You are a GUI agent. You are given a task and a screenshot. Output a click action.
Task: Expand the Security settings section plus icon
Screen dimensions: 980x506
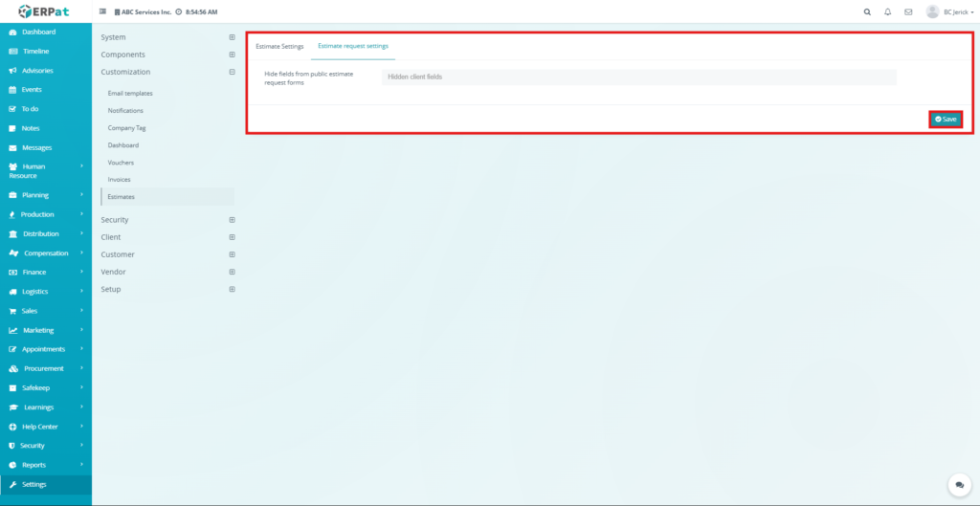[x=232, y=220]
